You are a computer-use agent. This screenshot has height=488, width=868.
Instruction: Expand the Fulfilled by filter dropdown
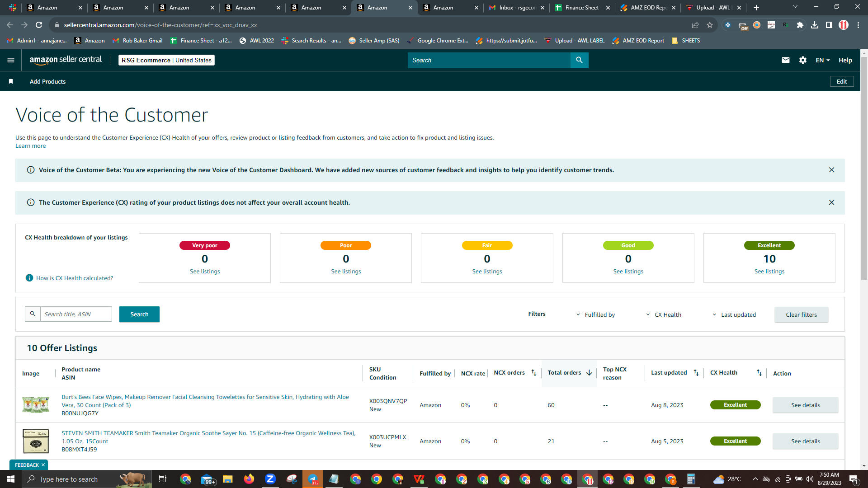[595, 314]
